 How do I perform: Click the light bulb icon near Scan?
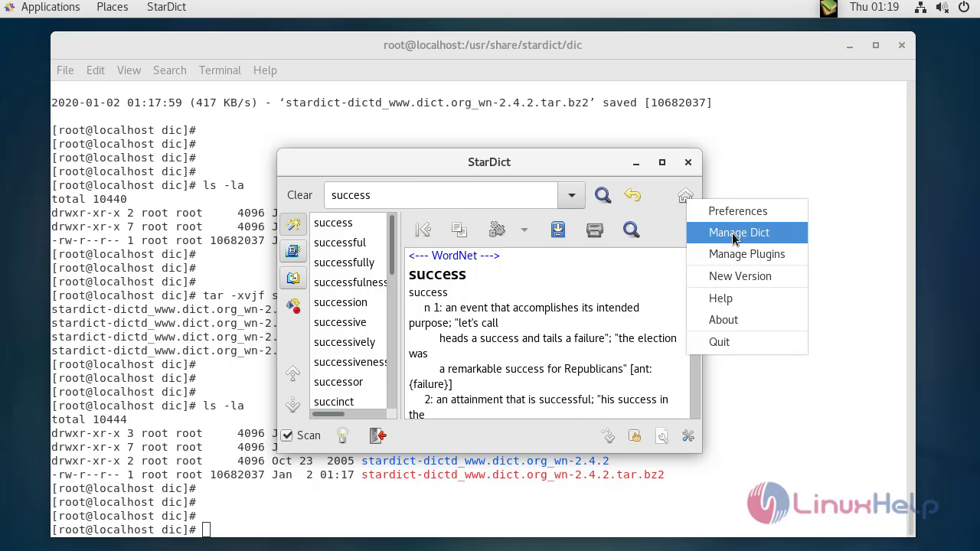[343, 435]
